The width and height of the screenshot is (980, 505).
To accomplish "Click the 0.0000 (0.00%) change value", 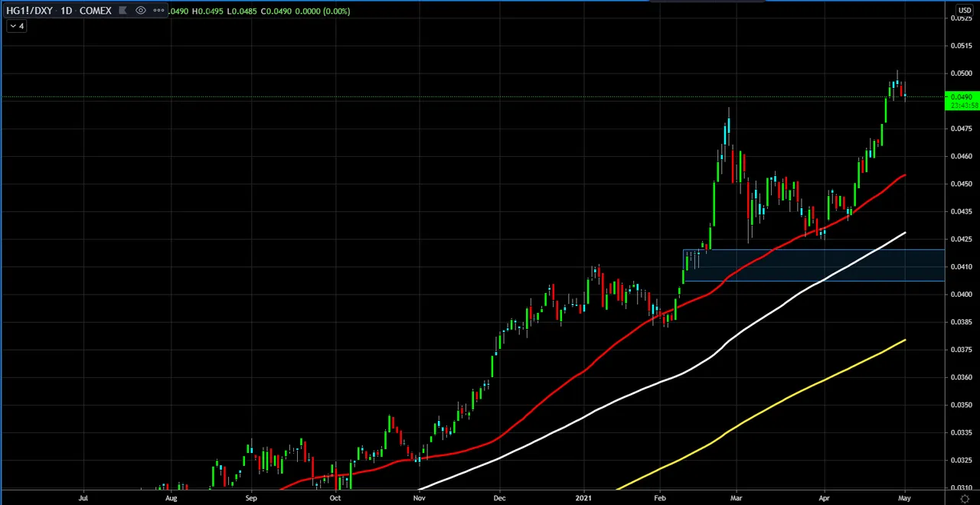I will [x=323, y=11].
